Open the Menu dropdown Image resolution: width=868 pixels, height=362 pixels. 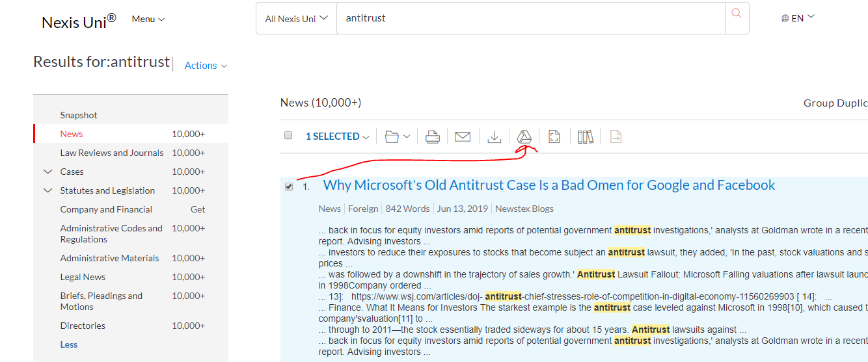click(148, 19)
